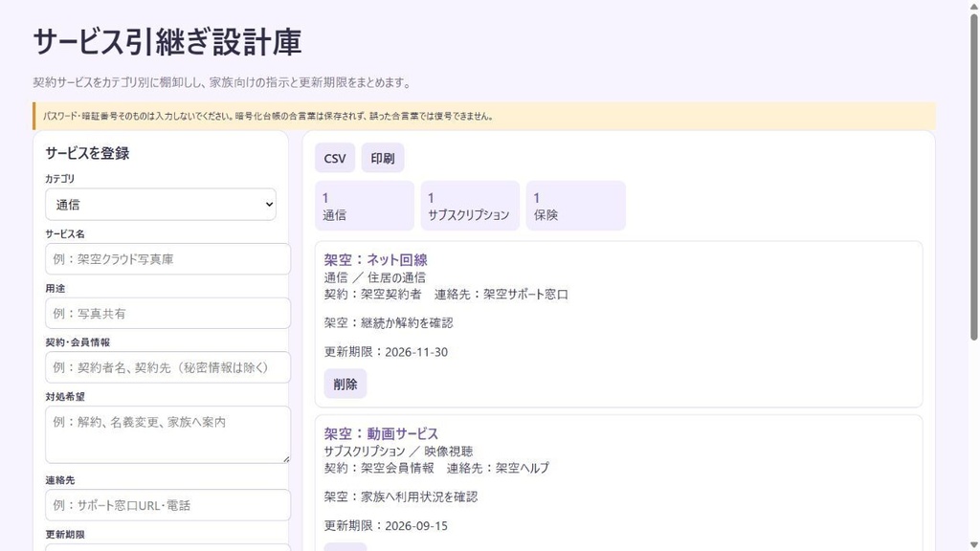Select the 保険 count tile

coord(575,206)
